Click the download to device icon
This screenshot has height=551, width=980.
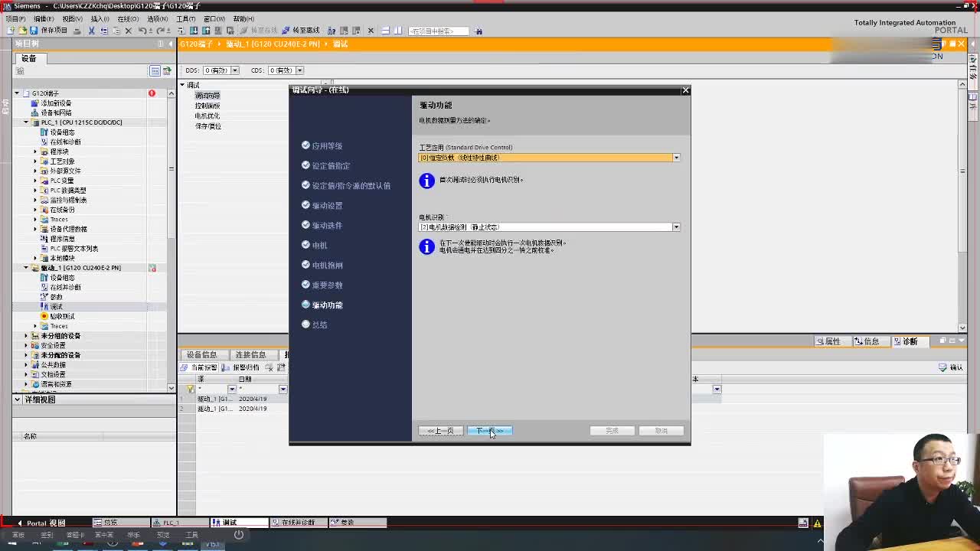194,31
